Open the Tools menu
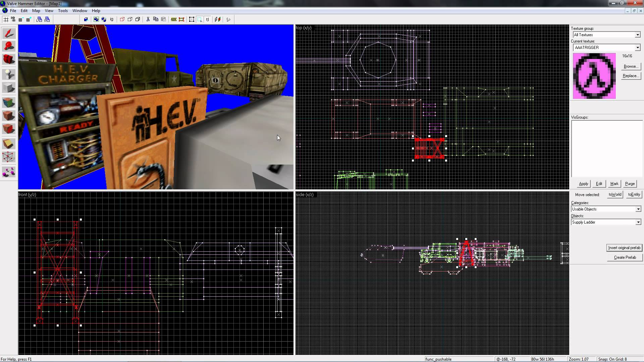The height and width of the screenshot is (362, 644). (x=63, y=11)
